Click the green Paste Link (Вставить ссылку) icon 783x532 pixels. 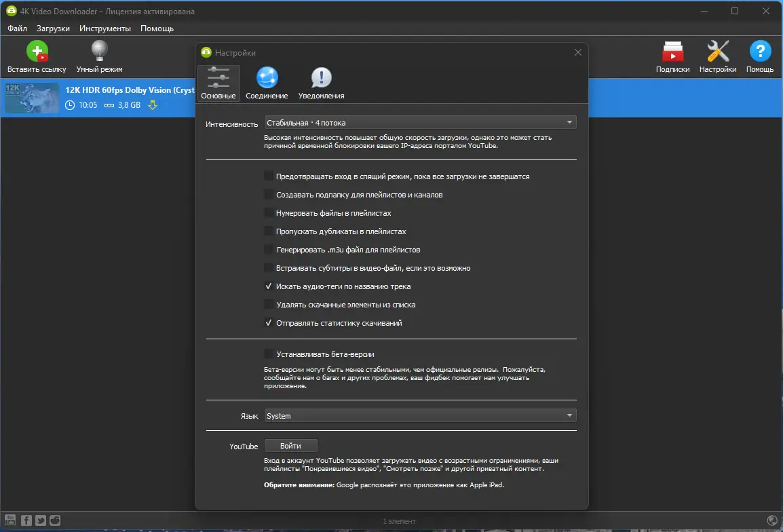(37, 51)
